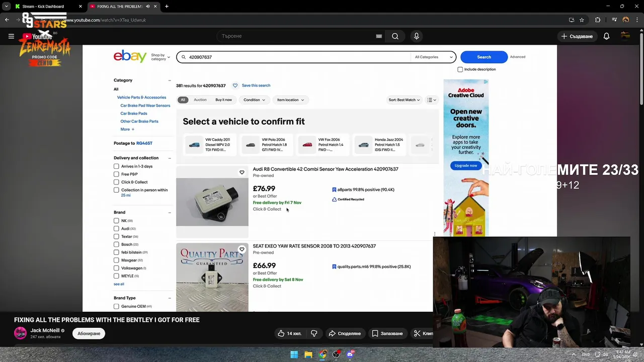
Task: Click the Създаване create button
Action: coord(577,36)
